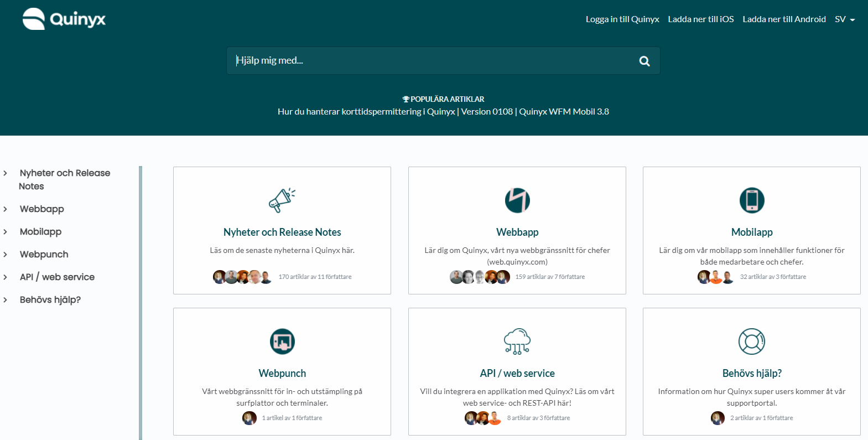Click 'Läs om de senaste nyheterna' description

tap(282, 250)
